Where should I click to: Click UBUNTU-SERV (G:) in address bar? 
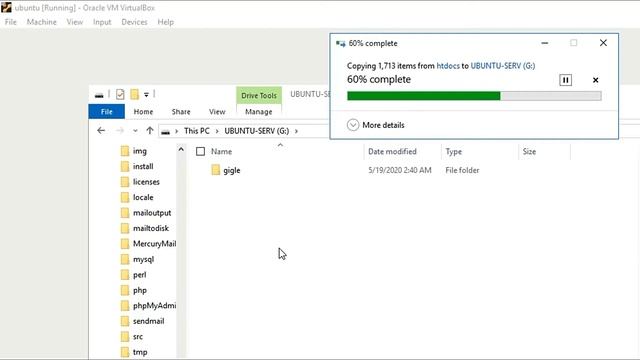coord(257,131)
